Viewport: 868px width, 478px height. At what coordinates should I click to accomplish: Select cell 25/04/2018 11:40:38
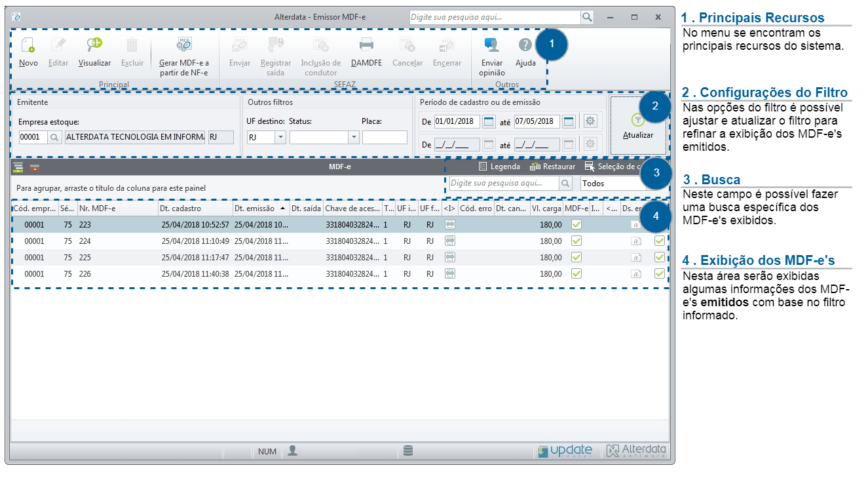point(195,273)
